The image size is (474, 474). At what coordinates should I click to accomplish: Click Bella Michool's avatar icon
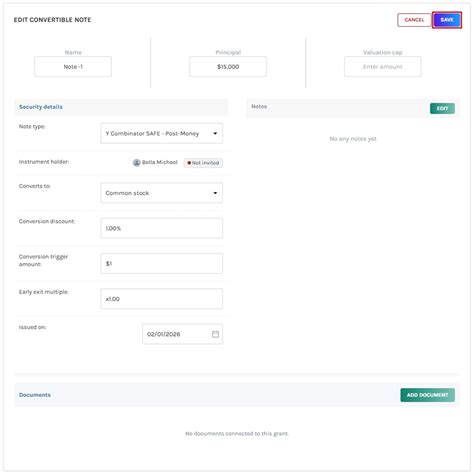[137, 163]
